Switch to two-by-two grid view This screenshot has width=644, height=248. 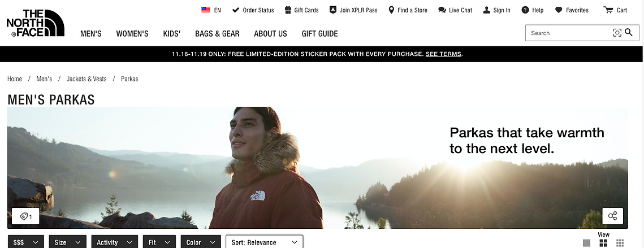click(603, 243)
